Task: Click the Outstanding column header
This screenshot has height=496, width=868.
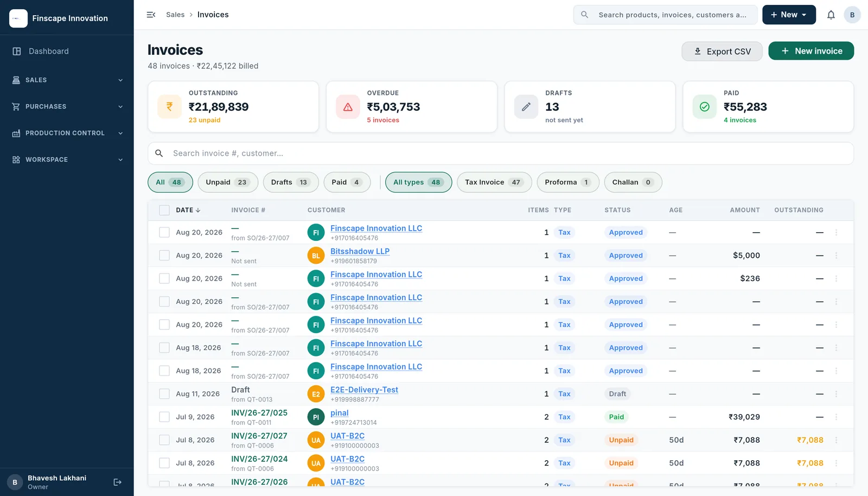Action: pyautogui.click(x=799, y=210)
